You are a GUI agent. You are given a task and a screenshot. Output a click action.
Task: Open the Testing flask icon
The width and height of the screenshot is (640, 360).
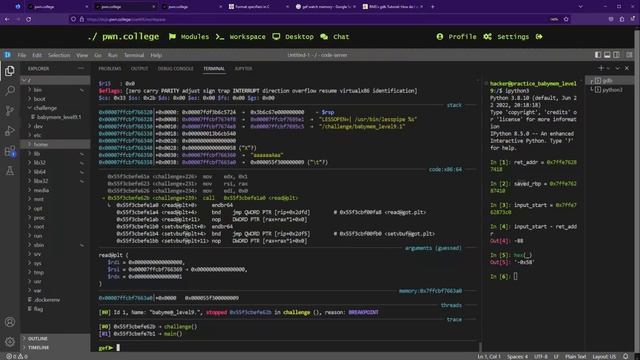coord(9,171)
